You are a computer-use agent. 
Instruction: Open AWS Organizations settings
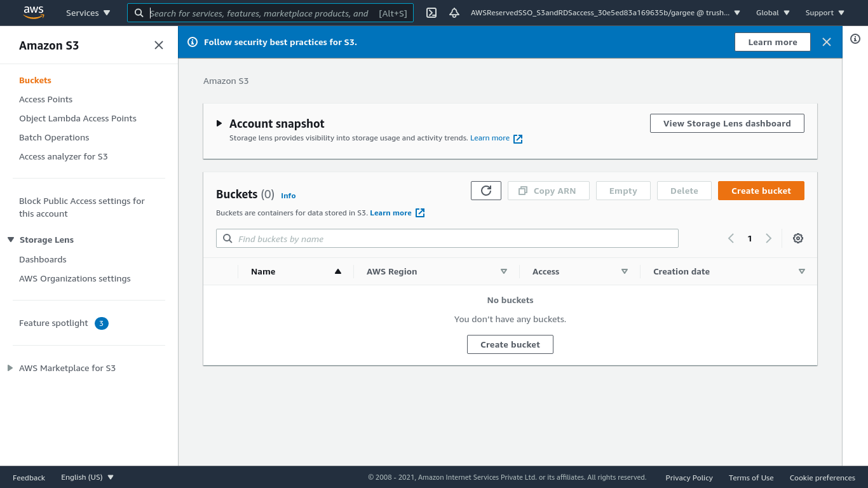(x=75, y=278)
